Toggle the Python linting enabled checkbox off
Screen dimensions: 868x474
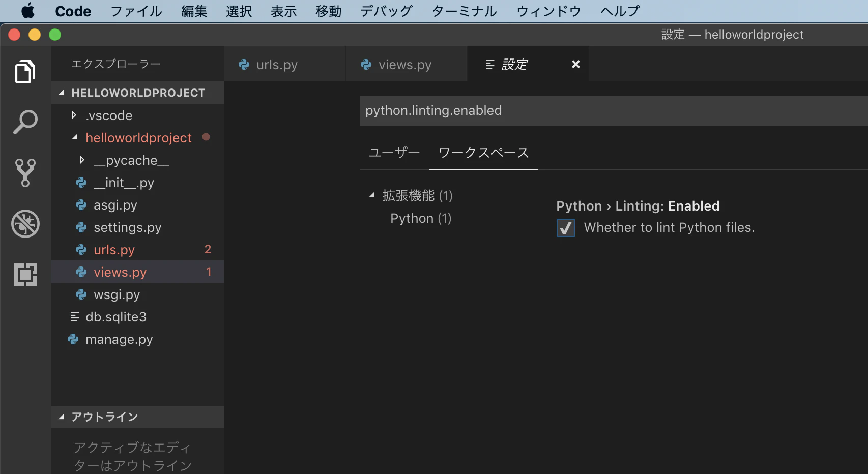pos(565,228)
